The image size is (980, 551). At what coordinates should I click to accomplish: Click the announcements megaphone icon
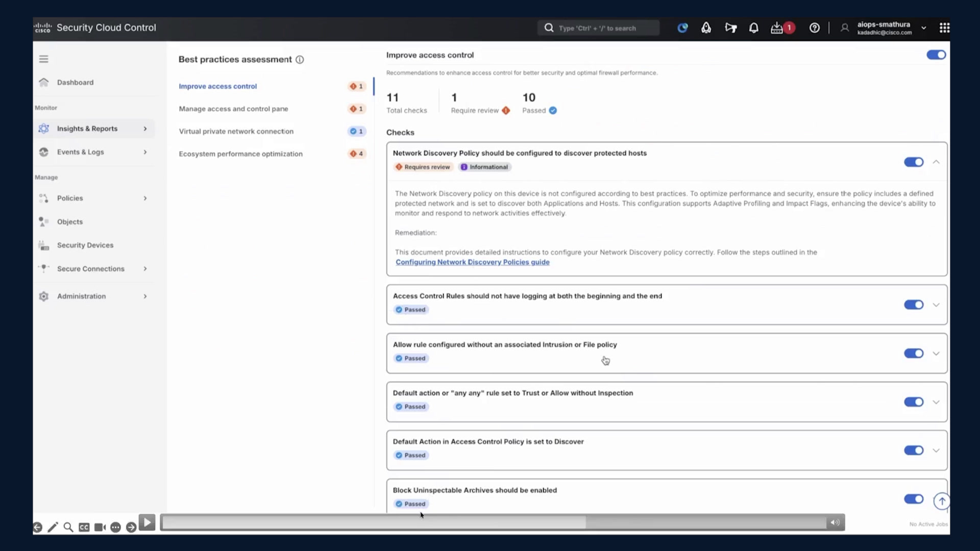tap(730, 28)
